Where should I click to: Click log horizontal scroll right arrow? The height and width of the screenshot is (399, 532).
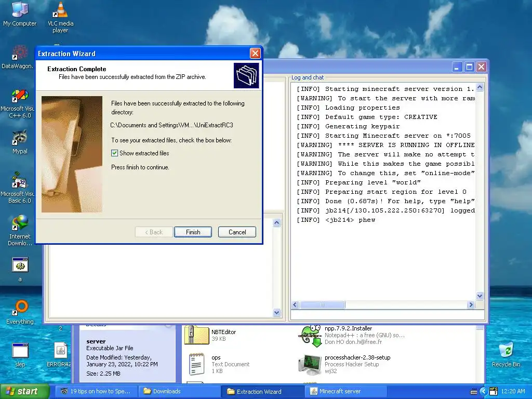471,304
